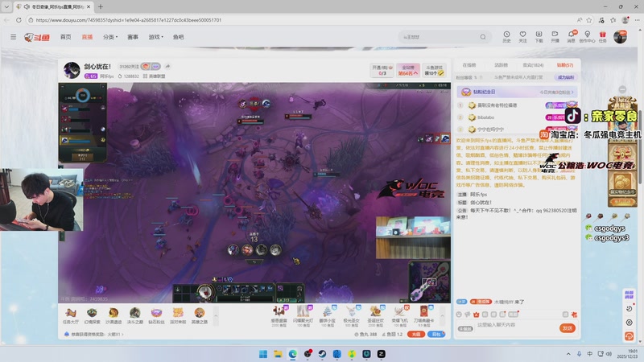Open 幻境探索 activity icon

coord(92,315)
